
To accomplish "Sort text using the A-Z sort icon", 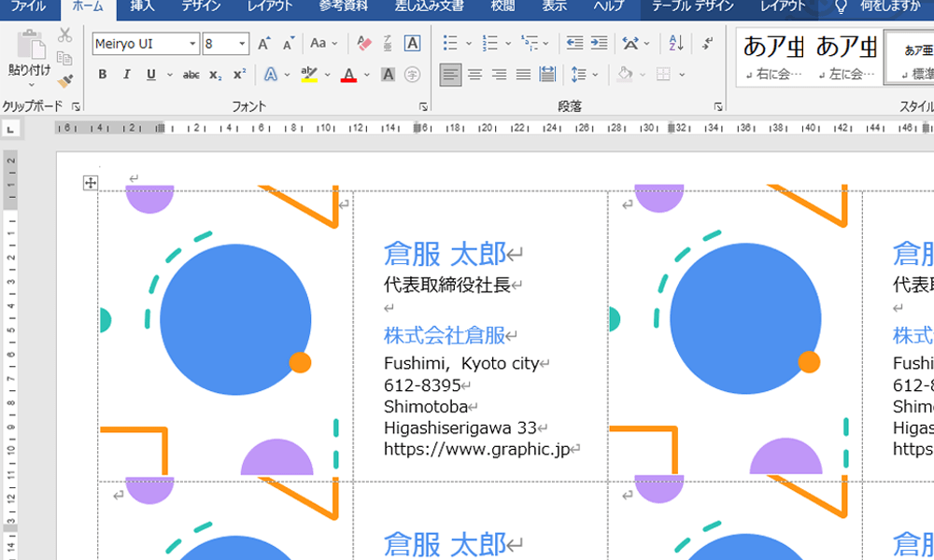I will pos(676,44).
